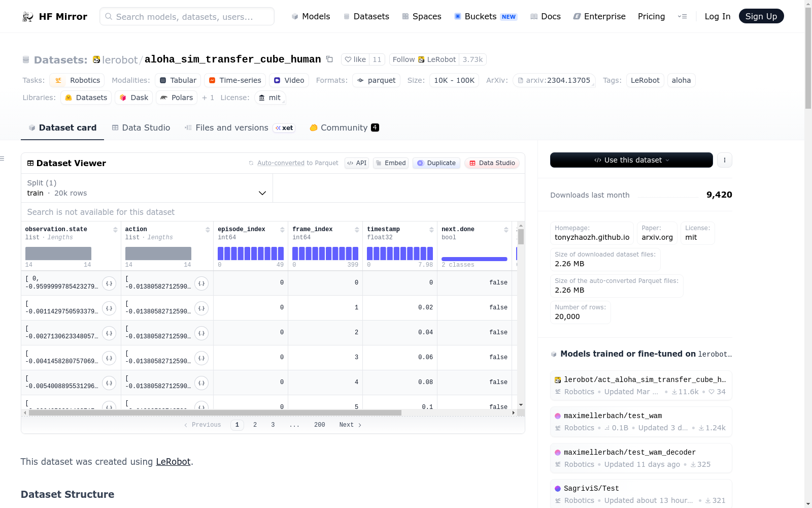Open the lerobot/act_aloha_sim_transfer_cube_h… model card
Screen dimensions: 812x508
click(641, 386)
